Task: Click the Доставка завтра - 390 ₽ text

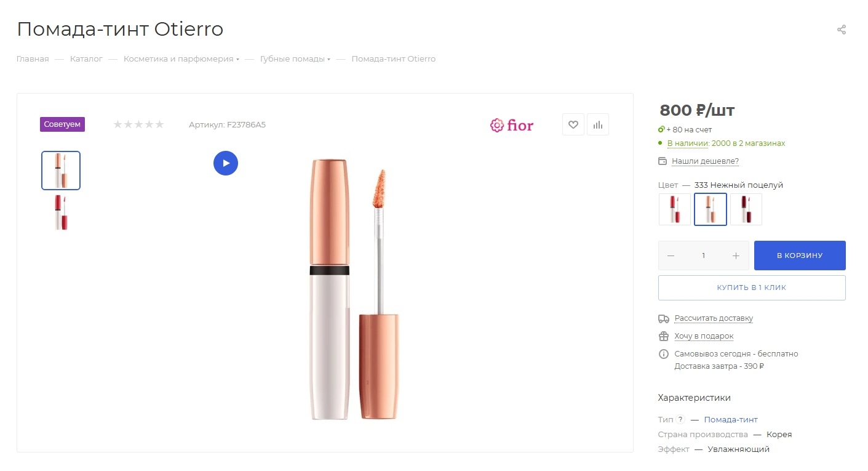Action: tap(719, 366)
